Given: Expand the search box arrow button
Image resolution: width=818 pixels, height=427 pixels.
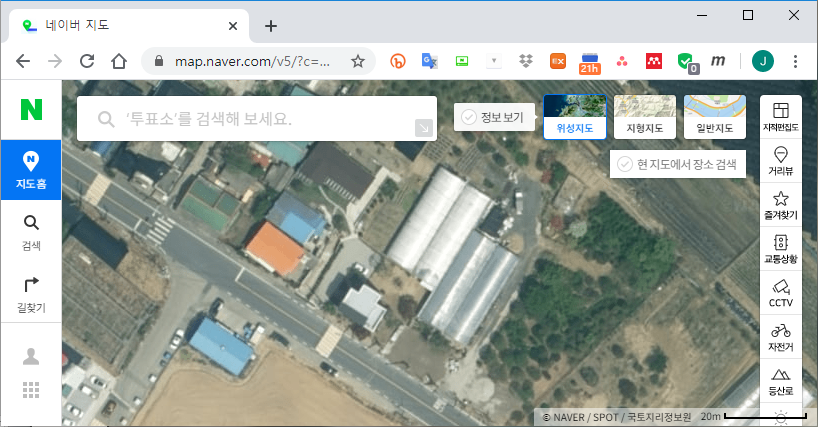Looking at the screenshot, I should (424, 128).
